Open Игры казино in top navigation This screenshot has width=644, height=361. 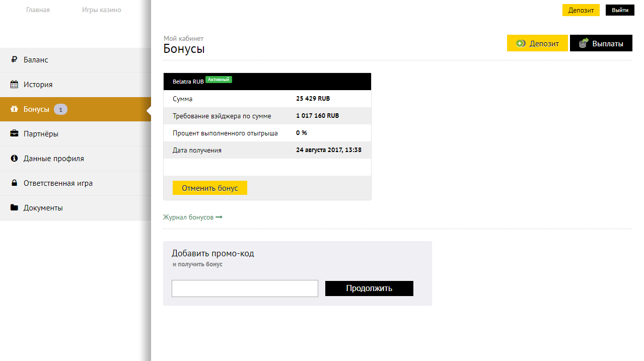click(102, 10)
